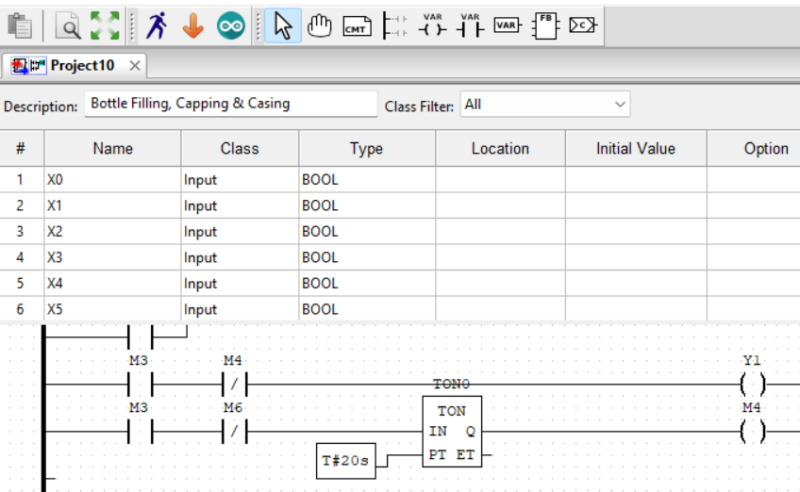Select the M3 contact on Y1 rung

(140, 384)
